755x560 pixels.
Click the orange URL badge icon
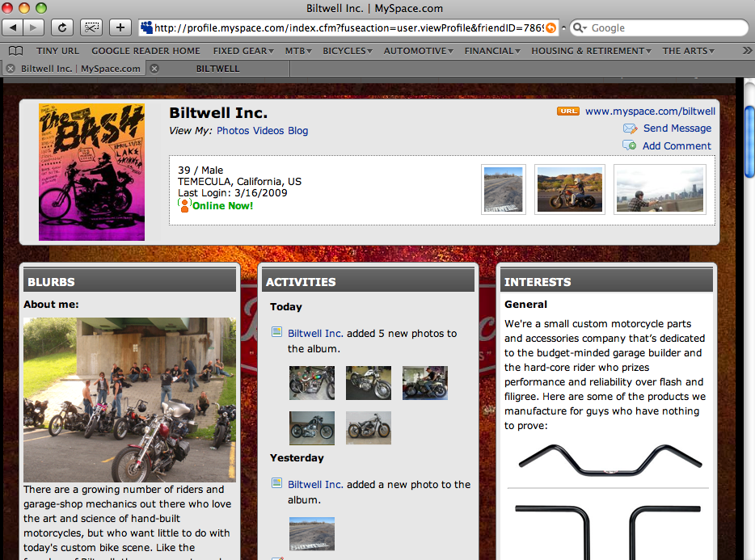[568, 112]
